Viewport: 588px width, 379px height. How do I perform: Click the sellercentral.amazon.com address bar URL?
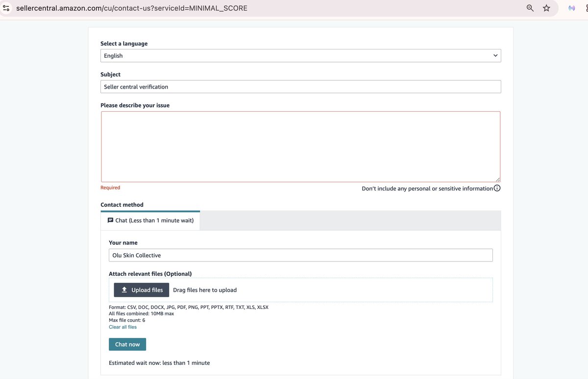point(132,8)
